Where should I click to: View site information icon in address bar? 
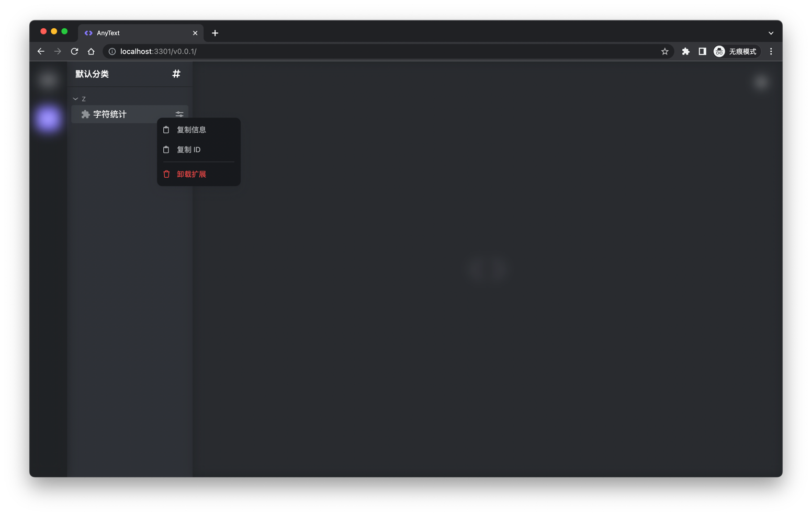112,51
